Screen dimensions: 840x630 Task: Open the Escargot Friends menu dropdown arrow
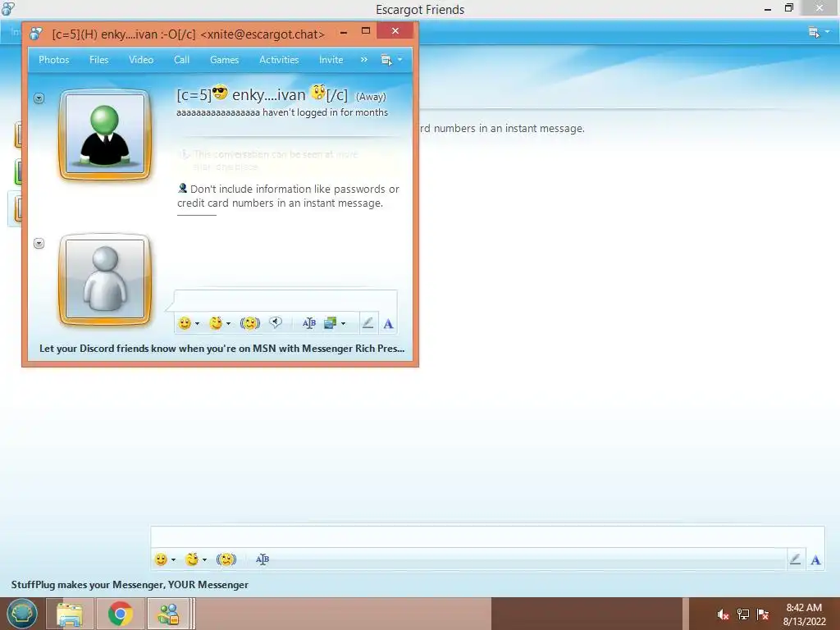828,32
